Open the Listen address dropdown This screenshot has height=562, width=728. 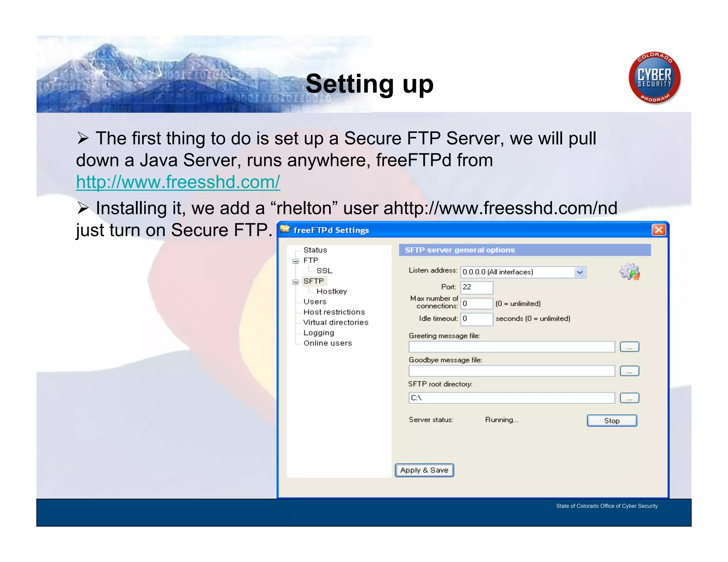580,272
